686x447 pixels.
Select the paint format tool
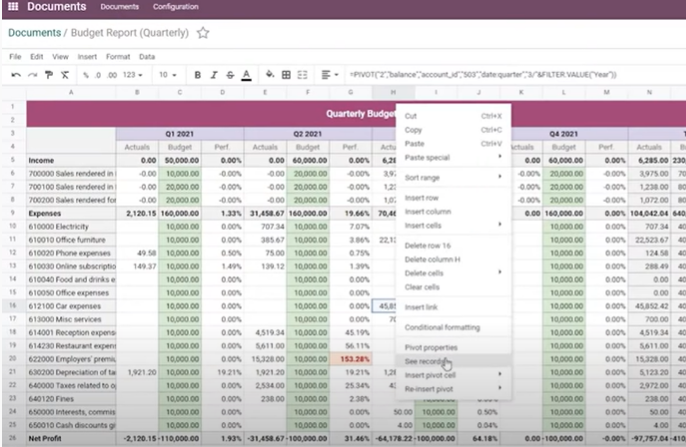(49, 75)
